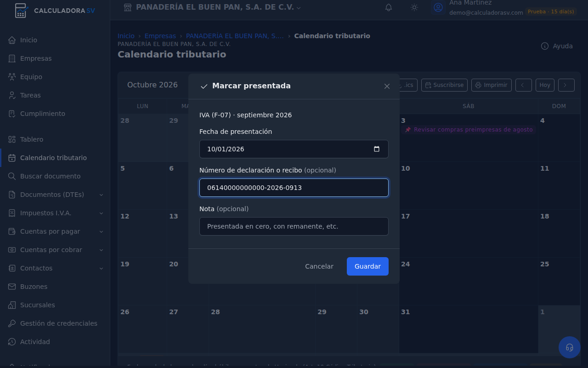Click the Ayuda help icon
The height and width of the screenshot is (368, 588).
pos(545,46)
